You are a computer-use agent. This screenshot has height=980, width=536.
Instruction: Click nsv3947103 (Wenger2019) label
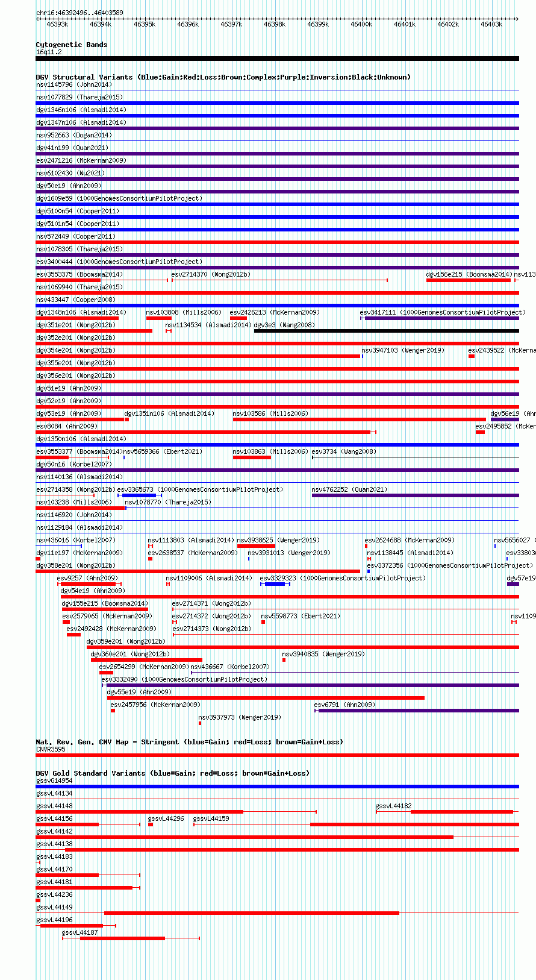(403, 350)
